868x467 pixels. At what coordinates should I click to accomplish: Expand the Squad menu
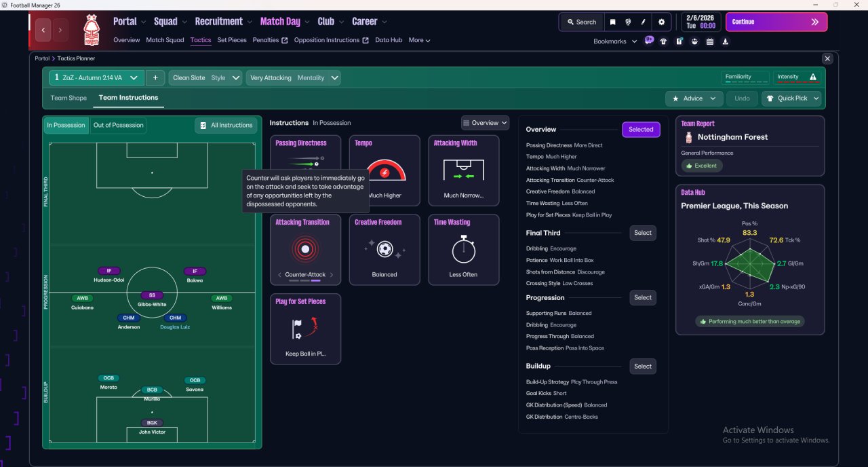170,22
